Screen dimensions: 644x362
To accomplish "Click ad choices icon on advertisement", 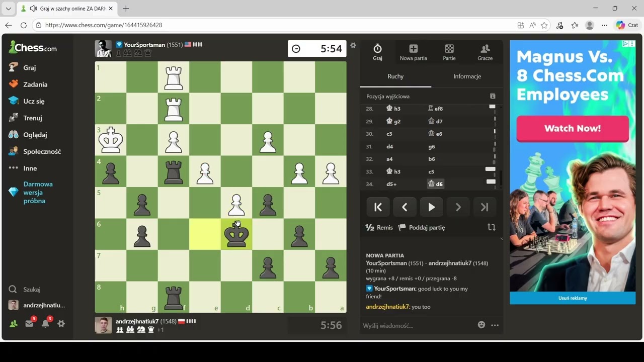I will 625,44.
